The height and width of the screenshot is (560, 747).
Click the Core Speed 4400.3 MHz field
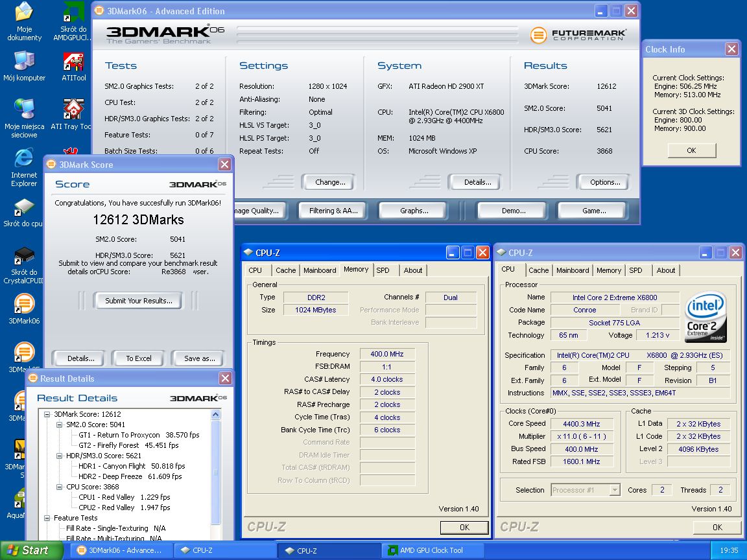coord(581,424)
